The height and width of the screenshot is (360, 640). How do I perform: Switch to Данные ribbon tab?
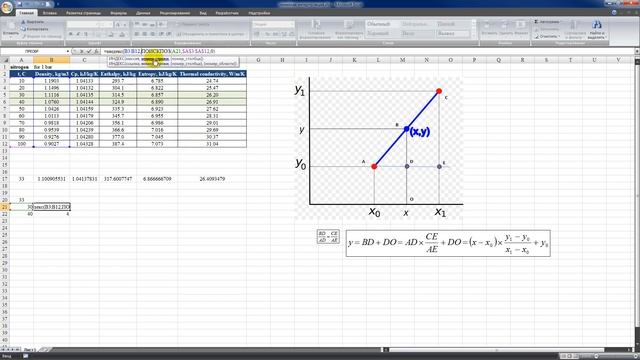[143, 13]
